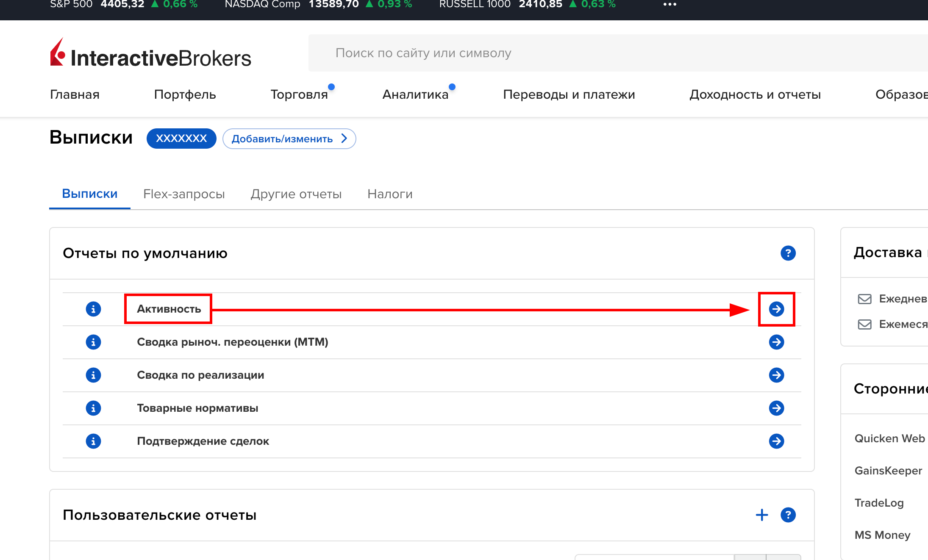This screenshot has width=928, height=560.
Task: Run the Товарные нормативы arrow
Action: click(x=776, y=408)
